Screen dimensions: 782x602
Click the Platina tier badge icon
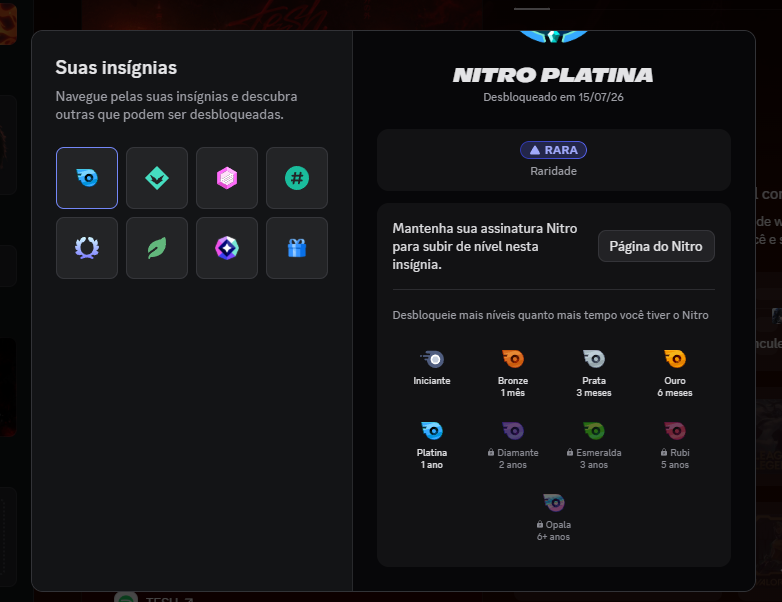[432, 430]
